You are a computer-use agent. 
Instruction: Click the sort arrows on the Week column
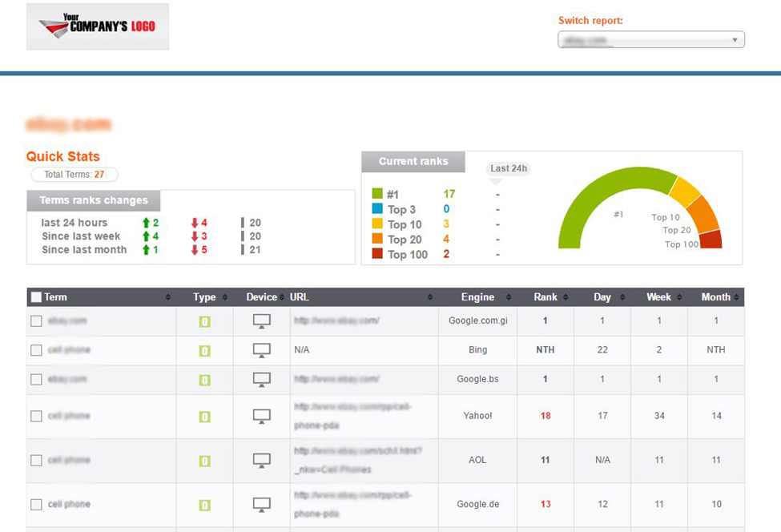[679, 297]
